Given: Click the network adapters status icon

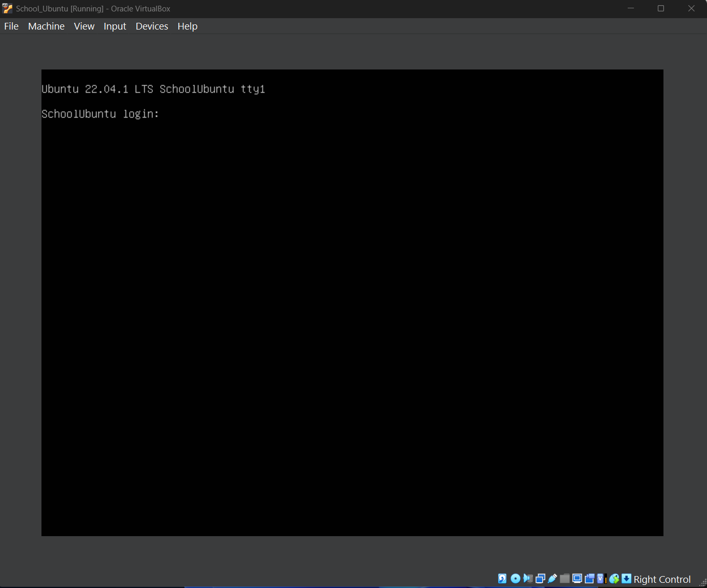Looking at the screenshot, I should coord(540,579).
